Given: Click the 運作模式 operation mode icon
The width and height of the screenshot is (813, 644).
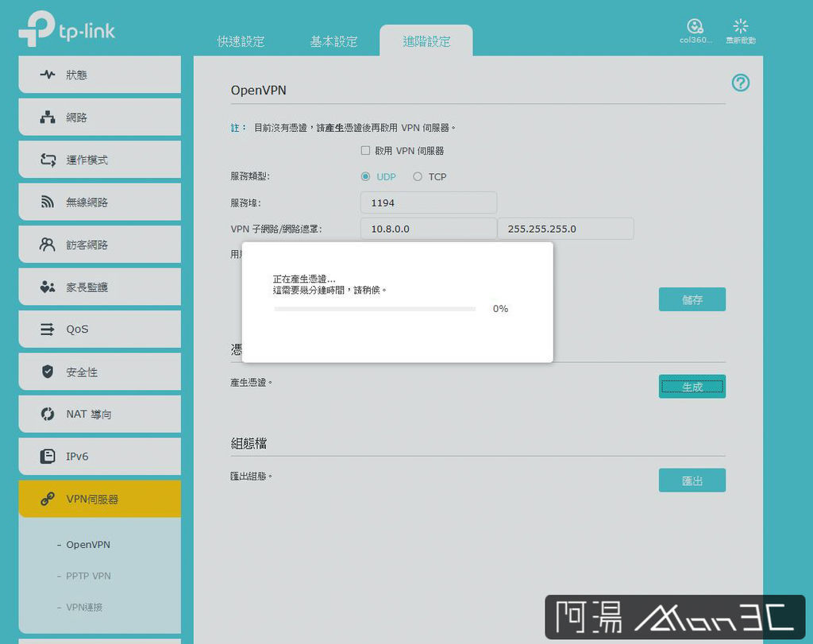Looking at the screenshot, I should coord(48,160).
